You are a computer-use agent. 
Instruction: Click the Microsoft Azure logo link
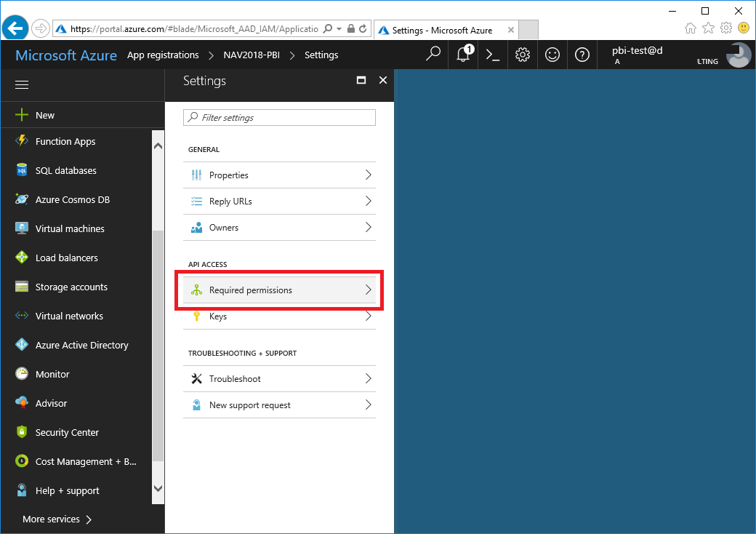pyautogui.click(x=66, y=55)
